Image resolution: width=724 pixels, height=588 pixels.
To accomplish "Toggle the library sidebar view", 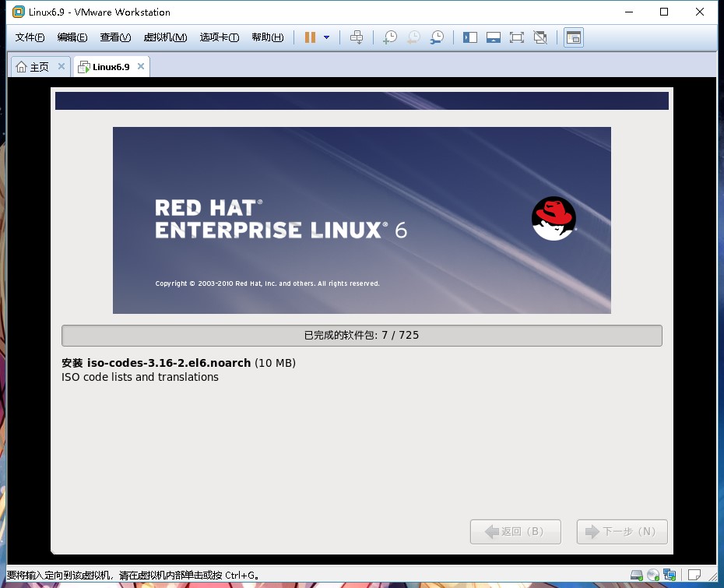I will click(470, 37).
